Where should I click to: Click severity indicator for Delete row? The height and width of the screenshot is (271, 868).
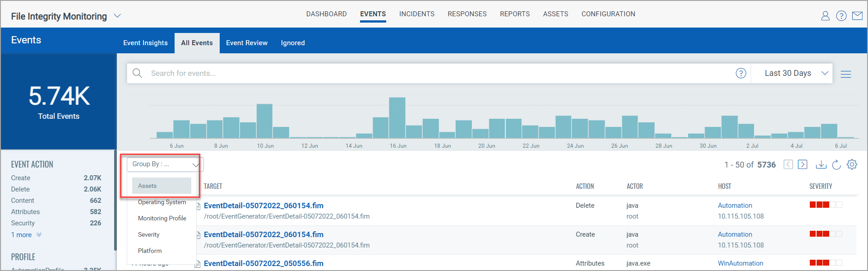click(x=826, y=205)
